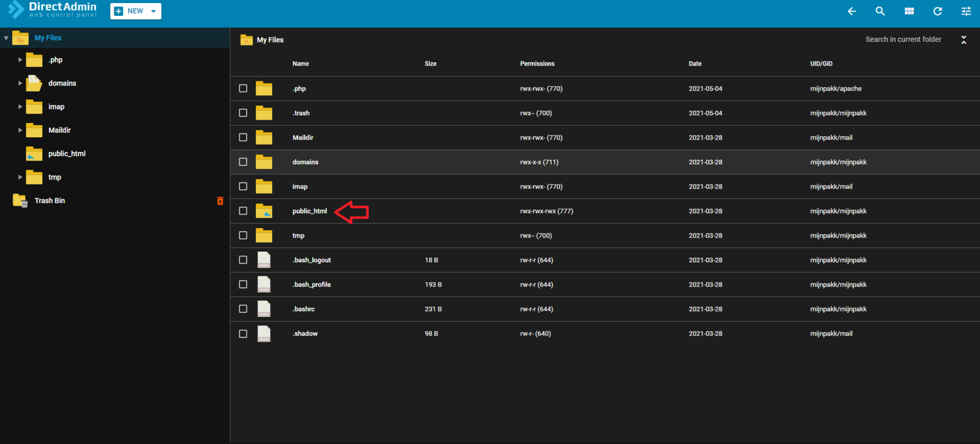
Task: Open the NEW dropdown button
Action: (135, 11)
